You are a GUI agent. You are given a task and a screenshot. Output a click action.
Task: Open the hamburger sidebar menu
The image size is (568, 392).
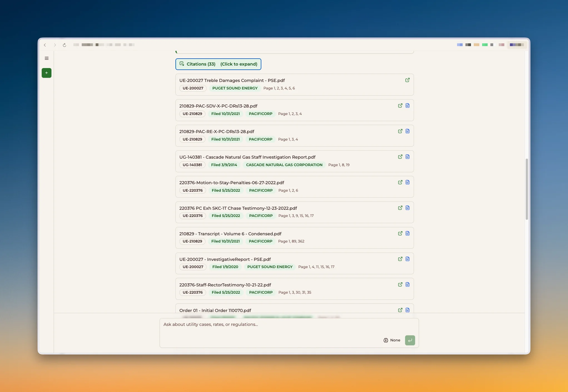click(x=47, y=58)
